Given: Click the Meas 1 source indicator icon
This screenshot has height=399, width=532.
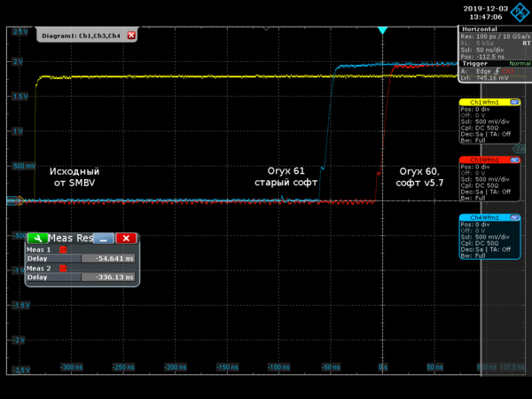Looking at the screenshot, I should pyautogui.click(x=63, y=250).
